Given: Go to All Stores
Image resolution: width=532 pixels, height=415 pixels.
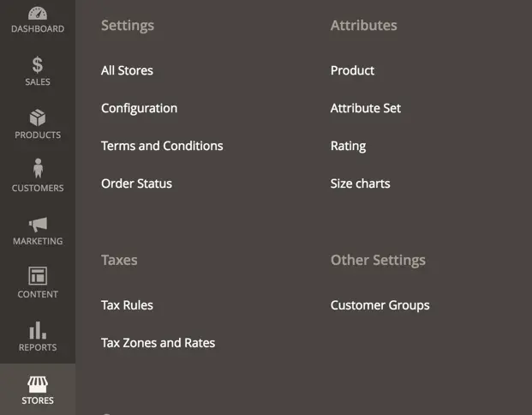Looking at the screenshot, I should click(x=127, y=70).
